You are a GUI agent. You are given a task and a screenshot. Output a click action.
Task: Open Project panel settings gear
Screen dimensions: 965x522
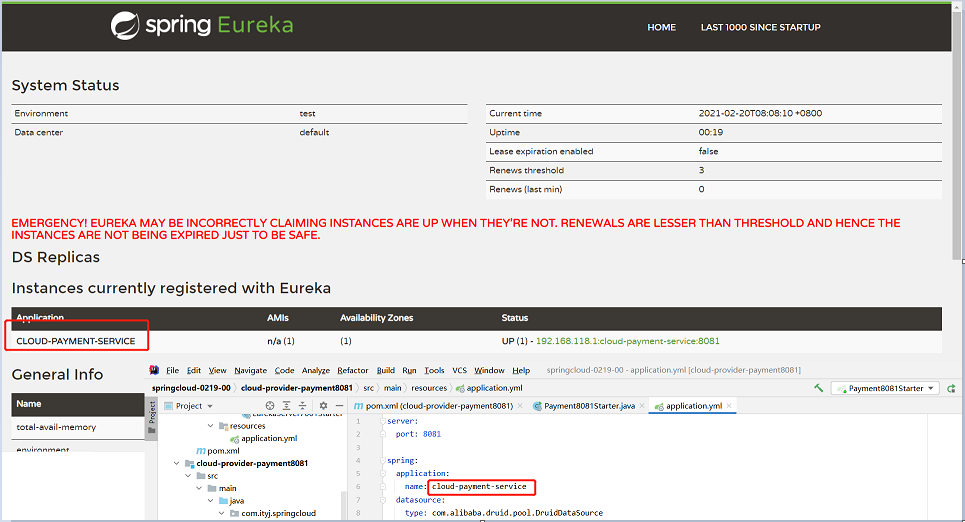[x=323, y=406]
